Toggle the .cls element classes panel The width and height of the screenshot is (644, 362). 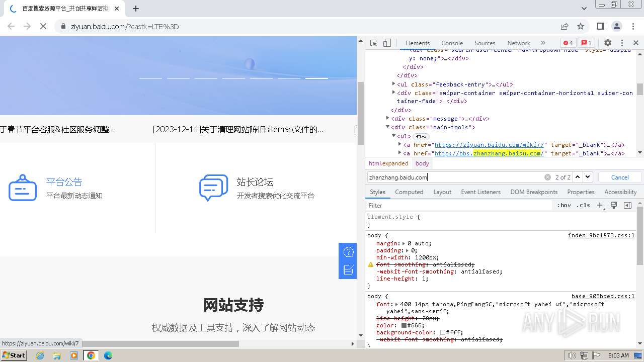tap(583, 205)
